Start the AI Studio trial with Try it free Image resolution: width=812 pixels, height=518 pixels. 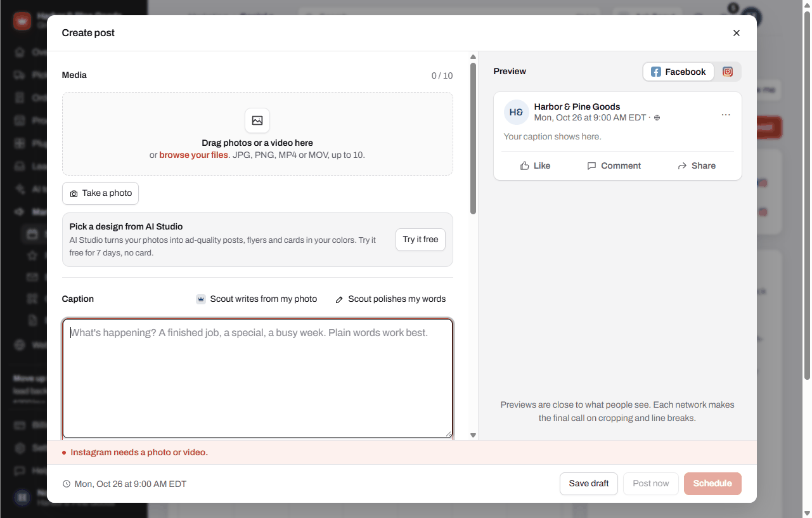click(420, 240)
